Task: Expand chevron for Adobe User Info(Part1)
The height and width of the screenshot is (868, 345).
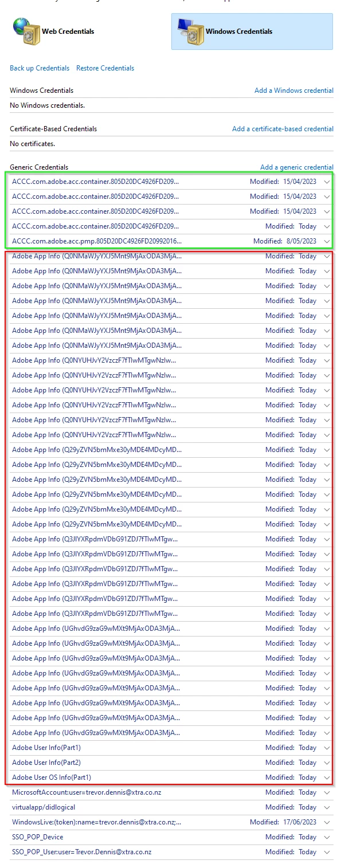Action: tap(327, 748)
